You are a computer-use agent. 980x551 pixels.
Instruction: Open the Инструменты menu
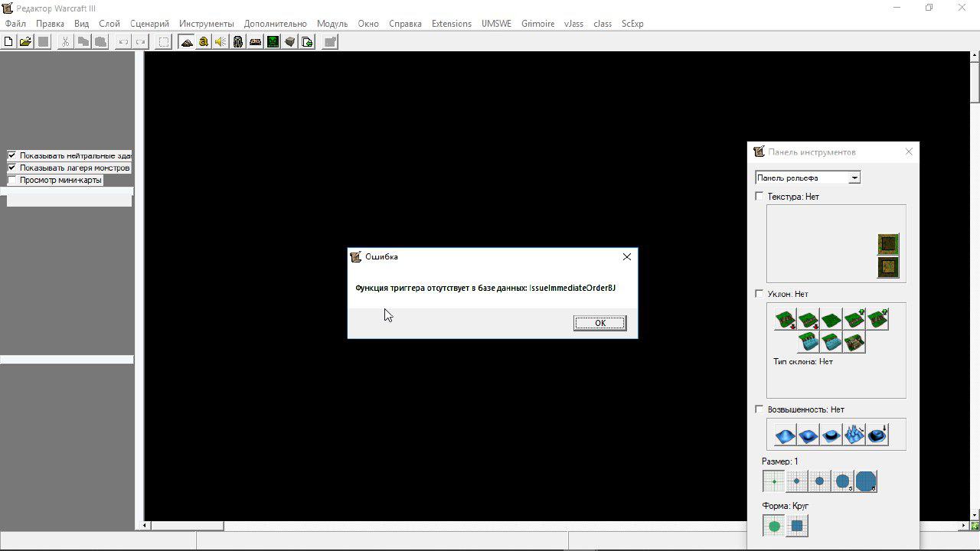point(207,24)
